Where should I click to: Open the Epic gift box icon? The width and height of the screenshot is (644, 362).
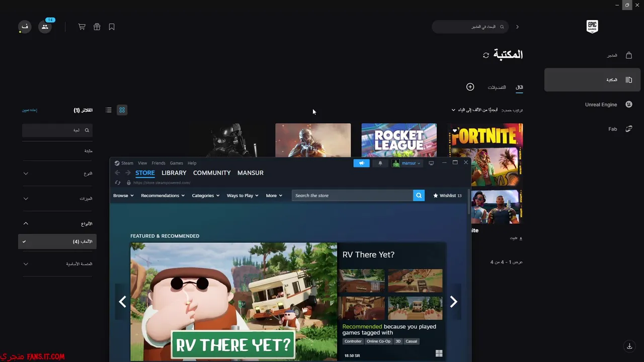point(97,27)
